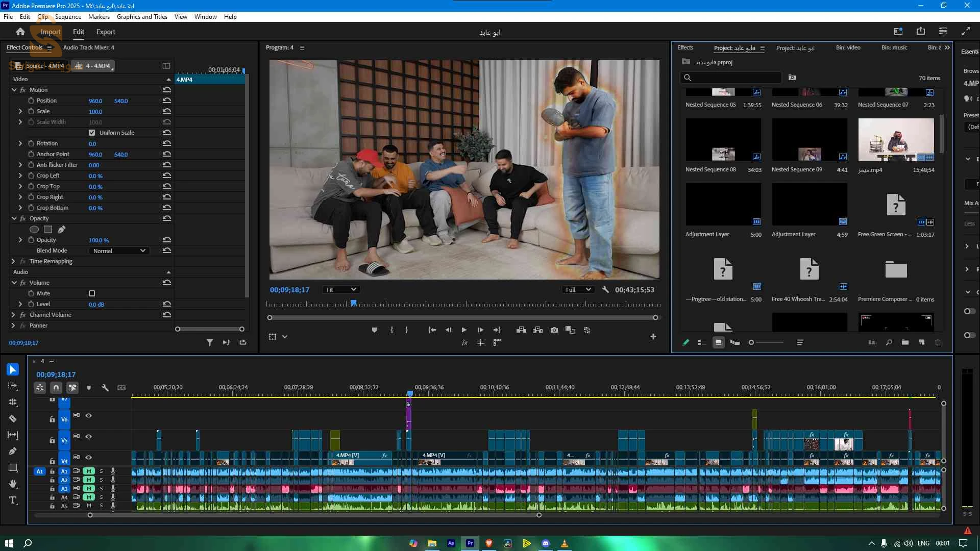Screen dimensions: 980x551
Task: Step forward one frame in Program monitor
Action: (480, 330)
